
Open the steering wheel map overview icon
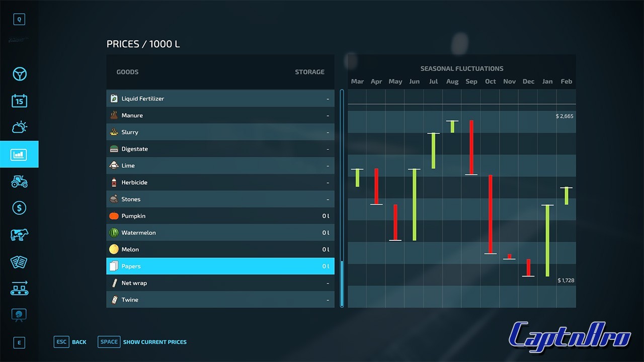[x=19, y=74]
